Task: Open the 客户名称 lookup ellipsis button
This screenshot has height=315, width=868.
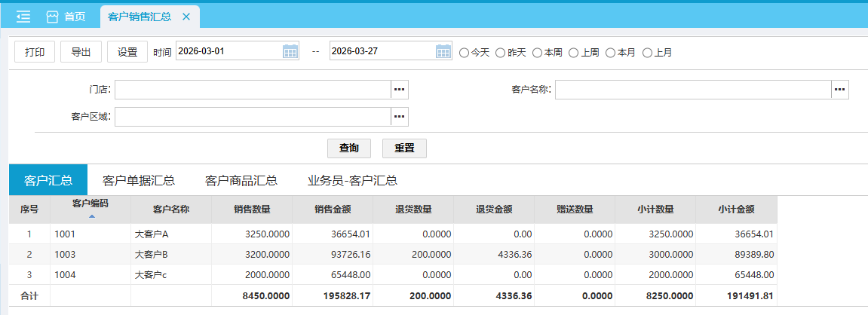Action: (840, 90)
